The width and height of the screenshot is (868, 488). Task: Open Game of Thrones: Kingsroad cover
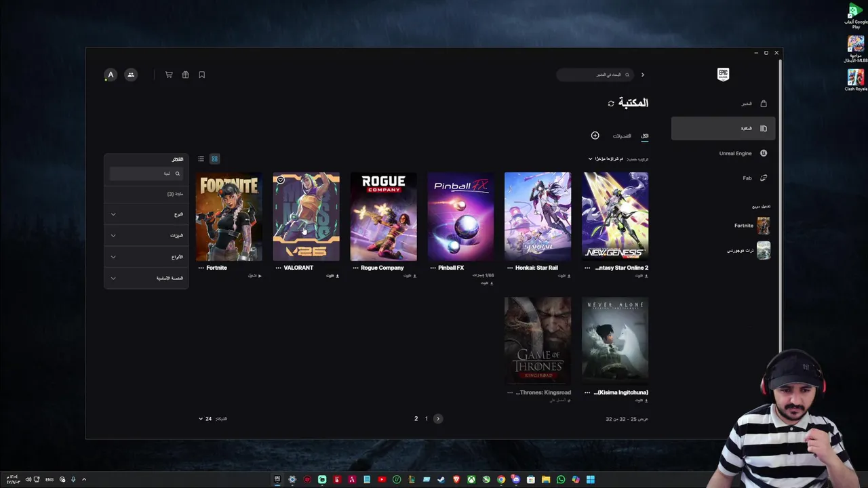pyautogui.click(x=538, y=341)
